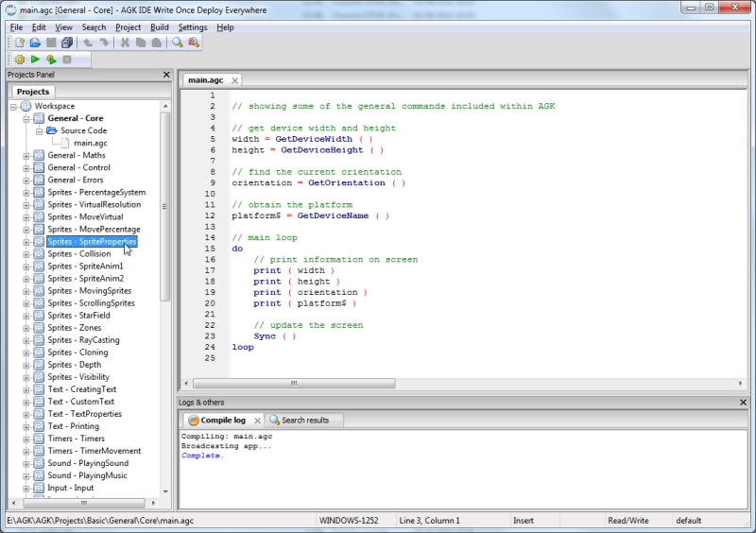The width and height of the screenshot is (756, 533).
Task: Click the Sprites - Collision project icon
Action: tap(39, 253)
